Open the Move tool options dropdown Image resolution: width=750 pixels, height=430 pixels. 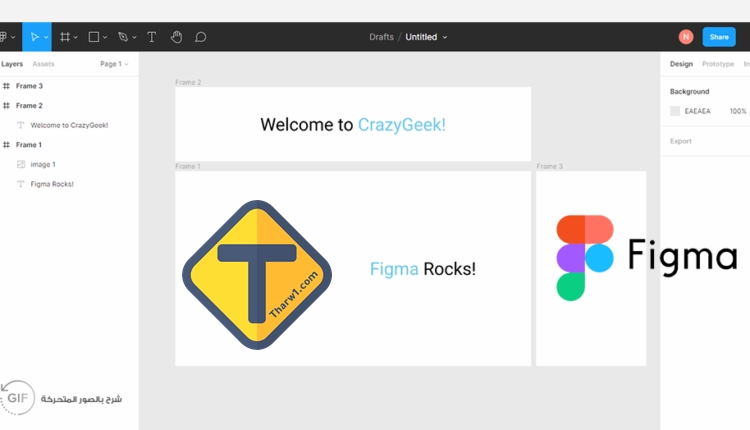[46, 37]
